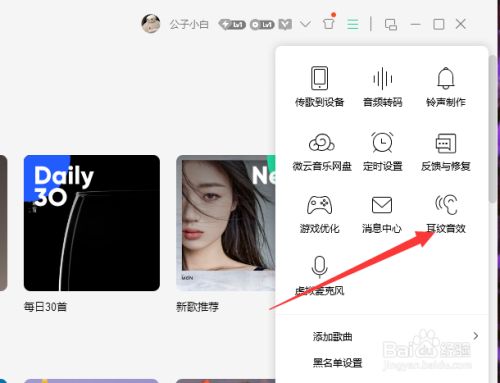Expand the account dropdown chevron
Viewport: 500px width, 383px height.
point(305,24)
